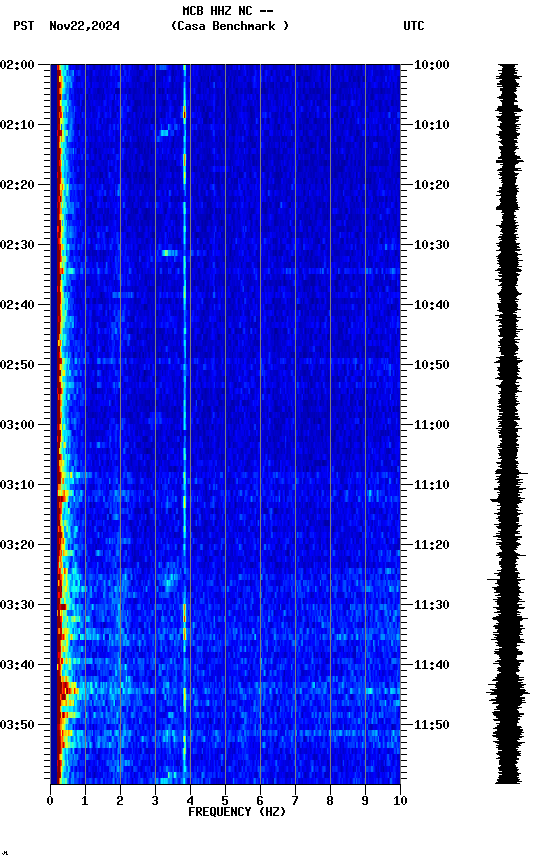Click the 03:30 PST time label
Screen dimensions: 552x864
pyautogui.click(x=17, y=605)
